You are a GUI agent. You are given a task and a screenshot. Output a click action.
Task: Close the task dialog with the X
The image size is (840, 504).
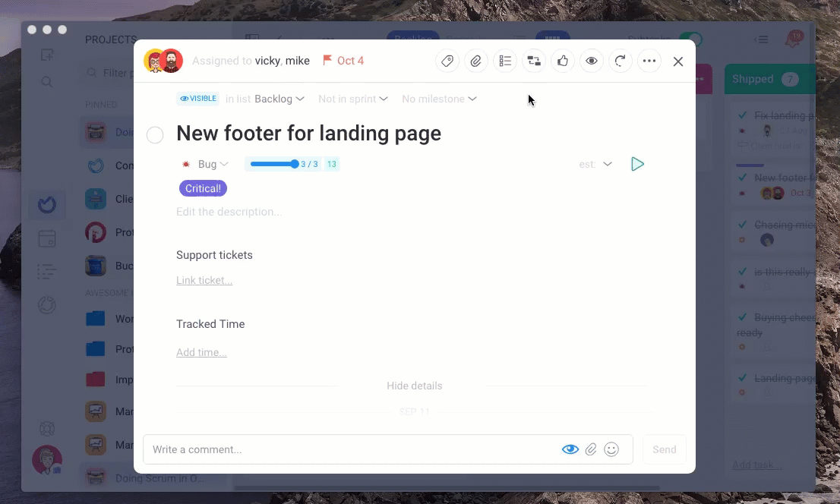coord(678,61)
